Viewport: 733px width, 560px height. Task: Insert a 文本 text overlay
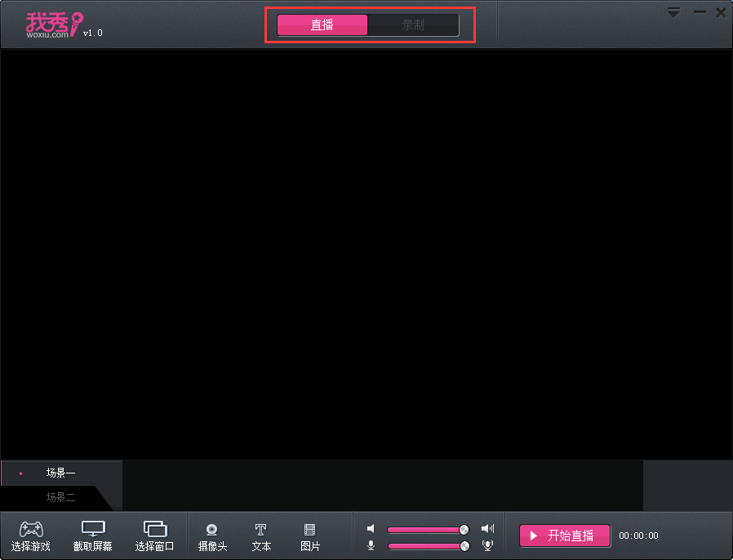tap(261, 536)
